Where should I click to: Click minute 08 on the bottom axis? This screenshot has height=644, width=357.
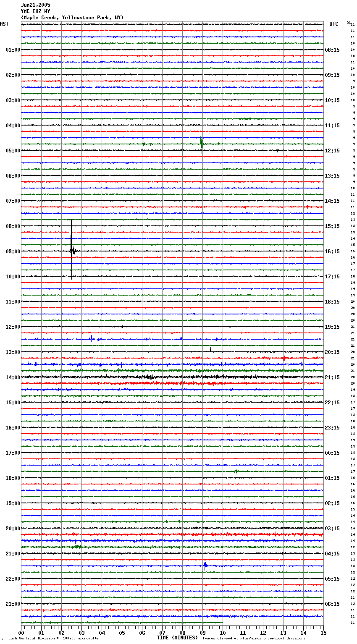click(x=182, y=633)
